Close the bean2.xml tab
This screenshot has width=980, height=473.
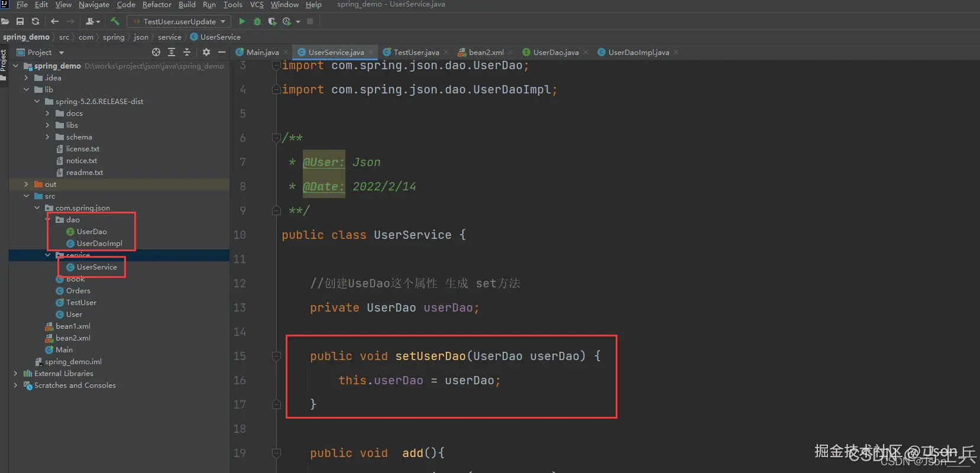(x=510, y=52)
